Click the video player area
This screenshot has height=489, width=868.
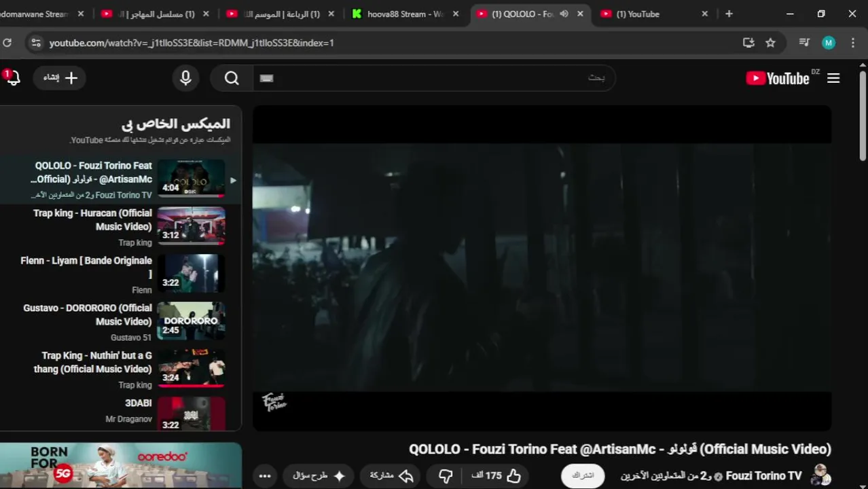pyautogui.click(x=542, y=268)
